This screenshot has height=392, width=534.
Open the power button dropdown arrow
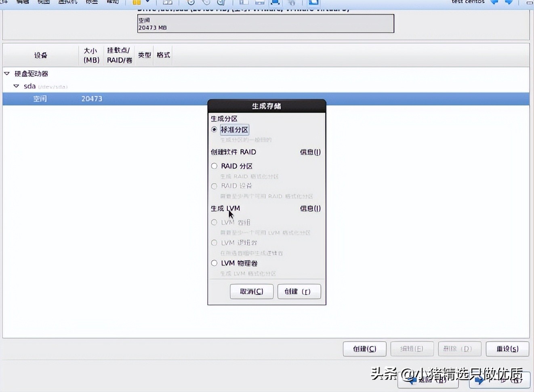pos(148,2)
